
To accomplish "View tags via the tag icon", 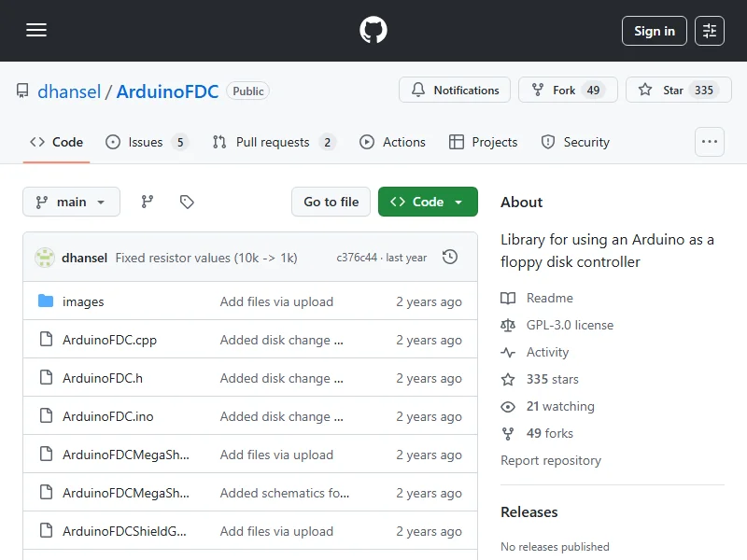I will 187,202.
